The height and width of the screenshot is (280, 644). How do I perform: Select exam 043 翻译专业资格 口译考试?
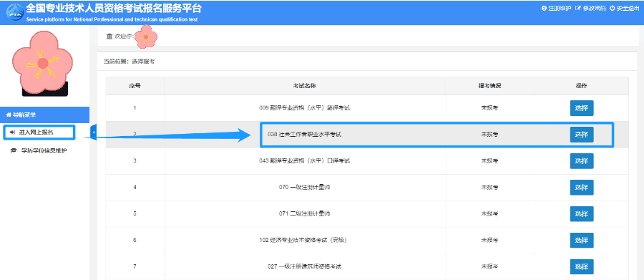(x=582, y=160)
